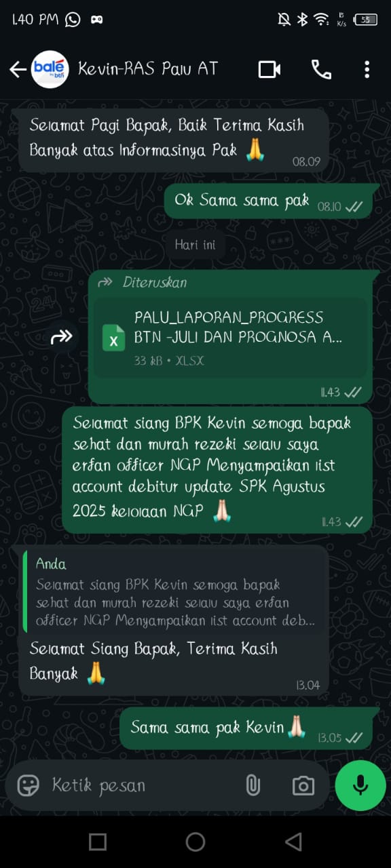Tap the Android back triangle button
391x868 pixels.
click(293, 842)
